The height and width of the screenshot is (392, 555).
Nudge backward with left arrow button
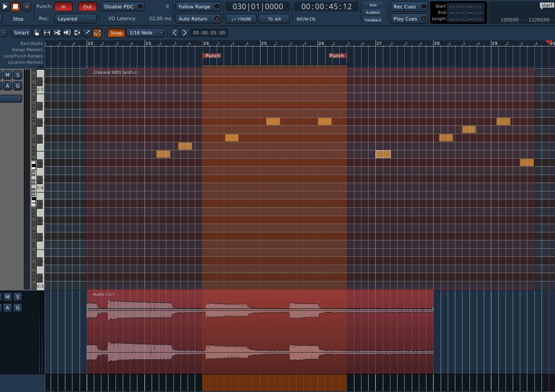click(x=175, y=33)
